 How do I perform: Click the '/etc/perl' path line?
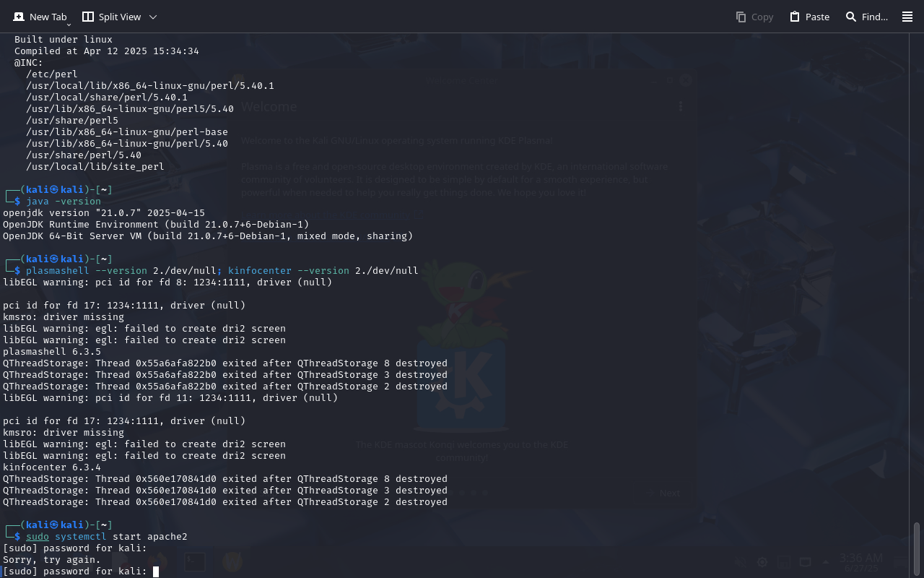click(x=52, y=74)
